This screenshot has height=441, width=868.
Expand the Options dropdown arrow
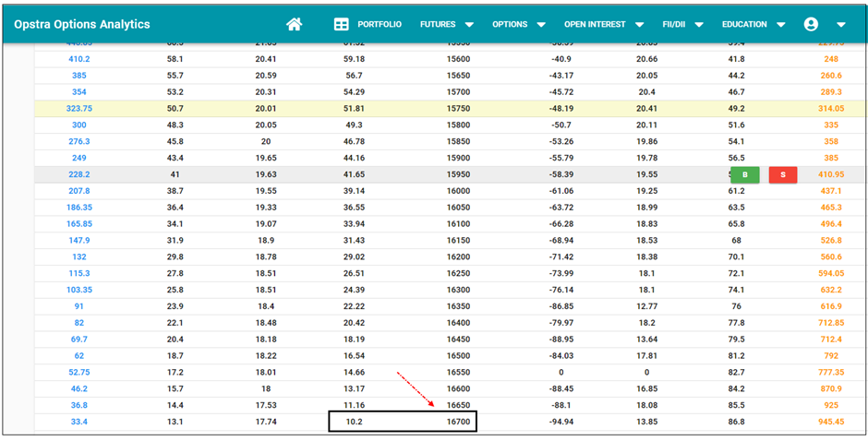point(541,25)
